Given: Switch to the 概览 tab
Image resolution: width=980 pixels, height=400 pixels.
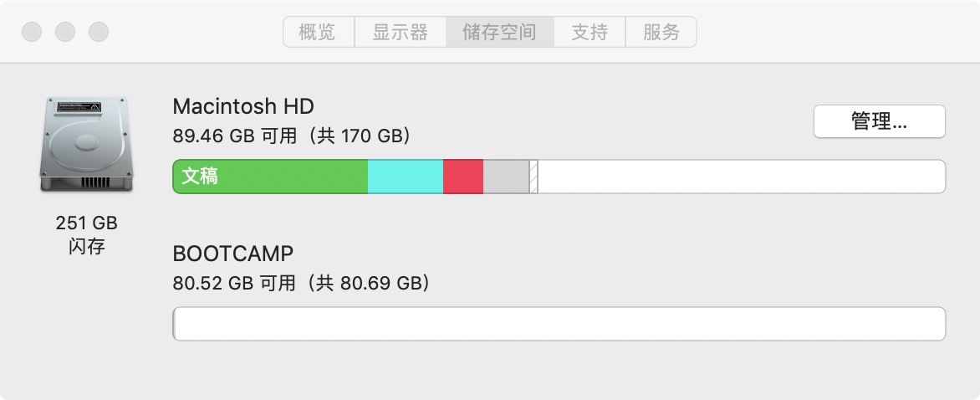Looking at the screenshot, I should pos(317,33).
